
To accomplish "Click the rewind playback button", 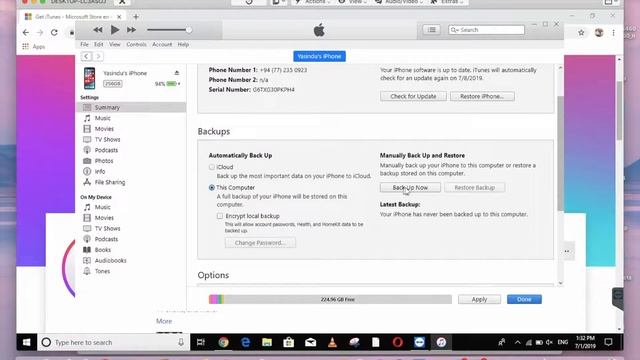I will [x=98, y=30].
